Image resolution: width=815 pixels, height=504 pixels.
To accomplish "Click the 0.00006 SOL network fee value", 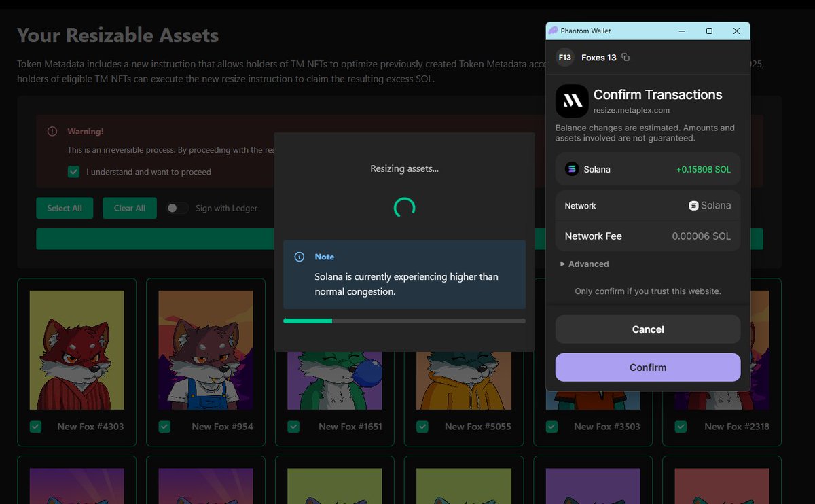I will [702, 236].
